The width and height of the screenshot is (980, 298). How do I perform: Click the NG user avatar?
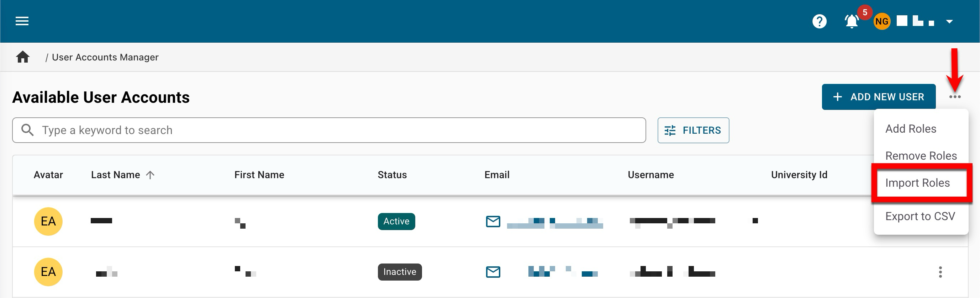[881, 21]
